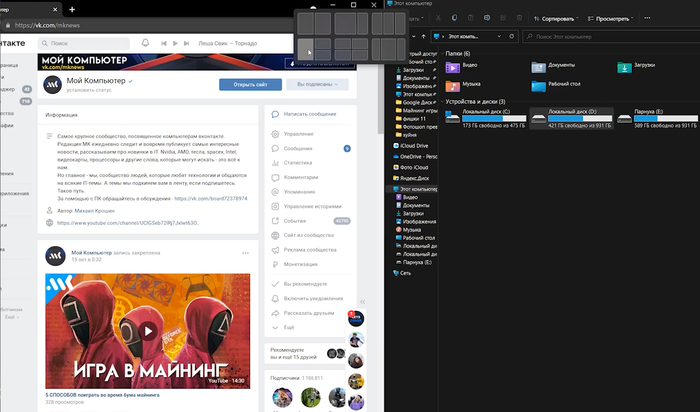Image resolution: width=700 pixels, height=412 pixels.
Task: Open фишки 11 folder in quick access
Action: (411, 119)
